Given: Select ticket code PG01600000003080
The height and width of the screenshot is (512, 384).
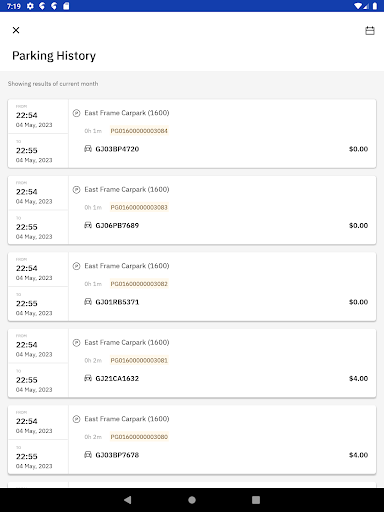Looking at the screenshot, I should click(x=139, y=437).
